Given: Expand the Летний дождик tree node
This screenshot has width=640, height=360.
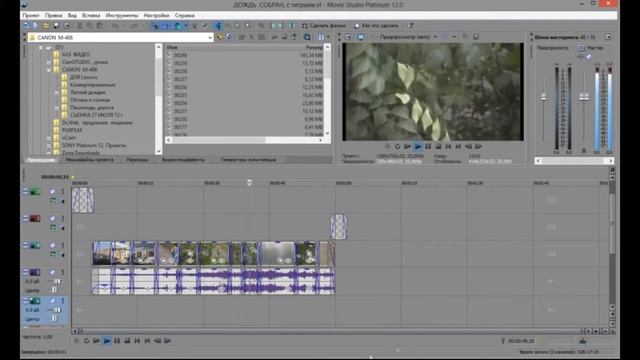Looking at the screenshot, I should click(x=57, y=93).
